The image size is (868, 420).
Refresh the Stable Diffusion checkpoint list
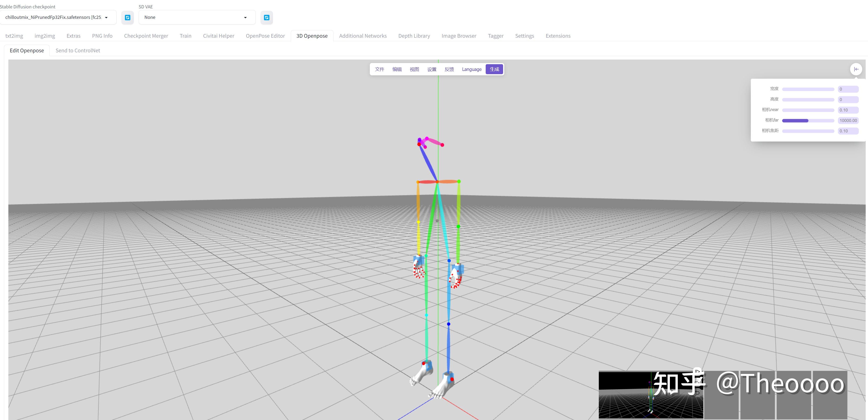(127, 17)
